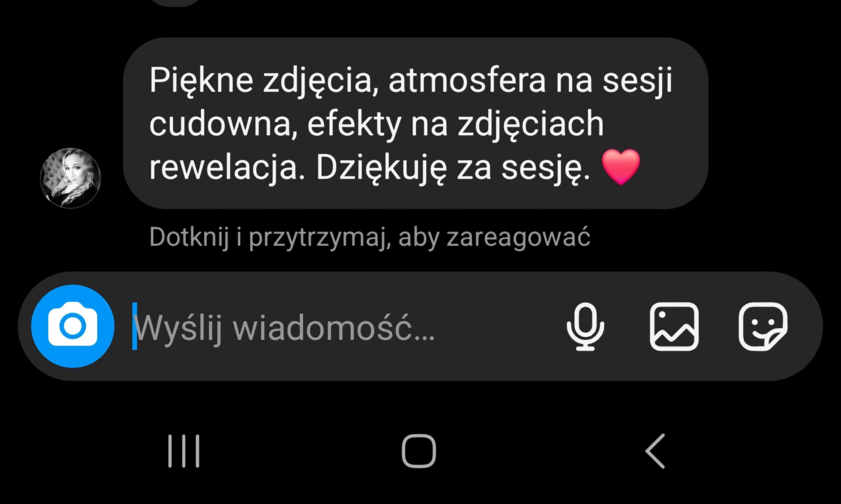This screenshot has width=841, height=504.
Task: Tap the partial message bubble at top edge
Action: point(175,2)
